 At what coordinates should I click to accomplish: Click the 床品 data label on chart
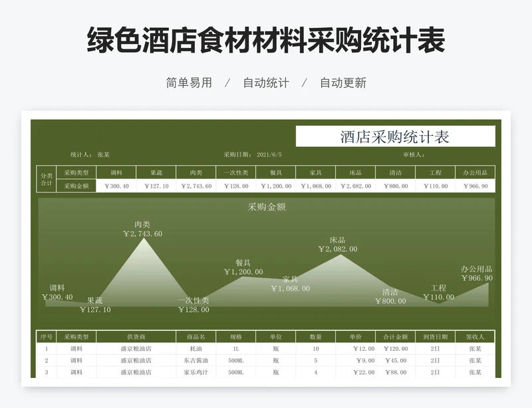coord(338,244)
